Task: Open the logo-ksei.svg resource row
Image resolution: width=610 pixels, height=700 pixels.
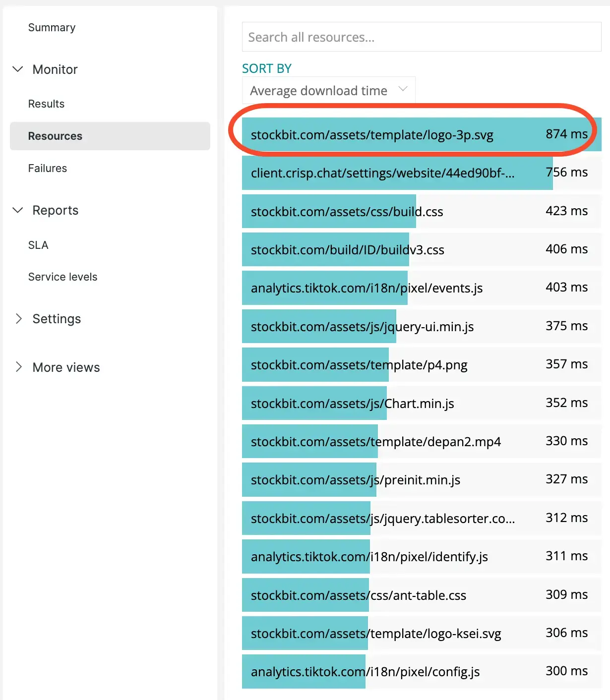Action: click(x=375, y=634)
